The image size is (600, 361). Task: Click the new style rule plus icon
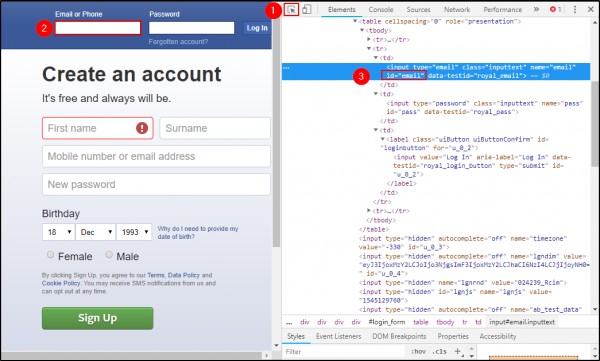[x=458, y=351]
